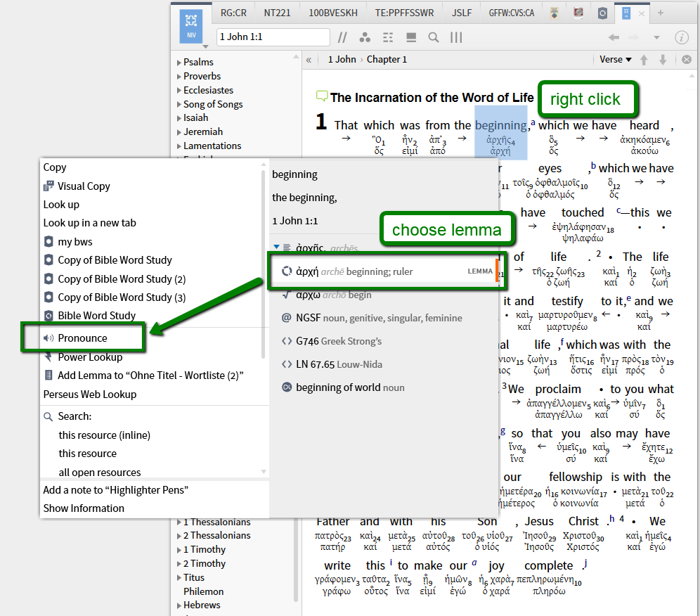Click the my bws guide icon
This screenshot has width=700, height=616.
pos(48,242)
